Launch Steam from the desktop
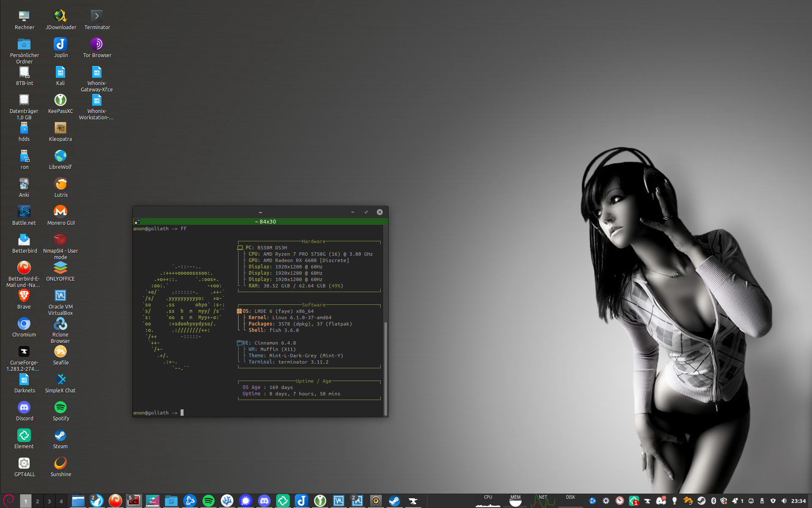Image resolution: width=812 pixels, height=508 pixels. [60, 439]
